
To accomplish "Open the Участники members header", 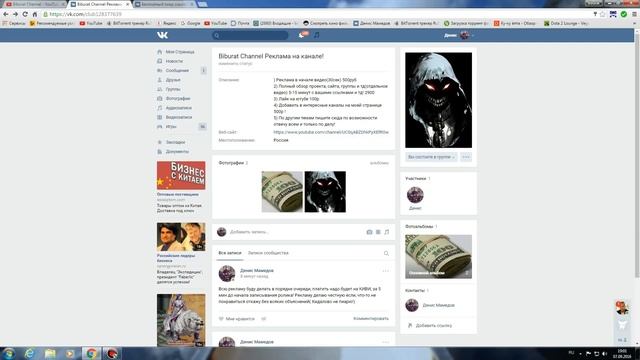I will [x=416, y=178].
